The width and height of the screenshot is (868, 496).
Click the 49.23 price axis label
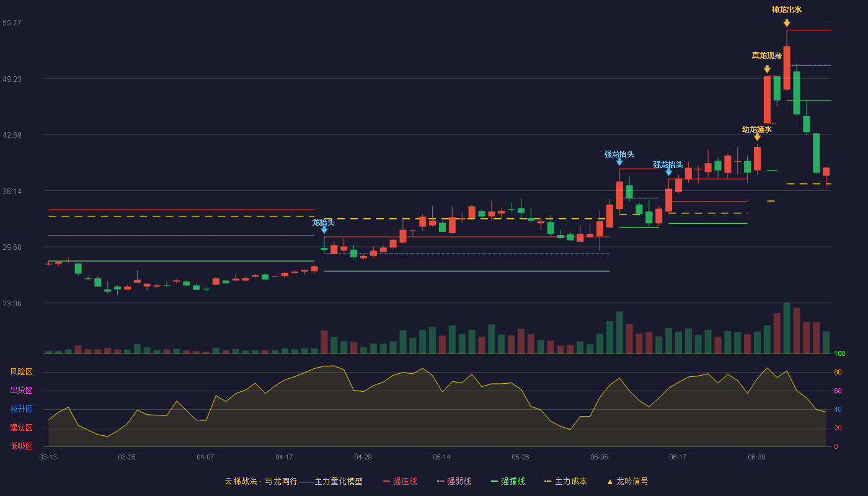tap(12, 79)
